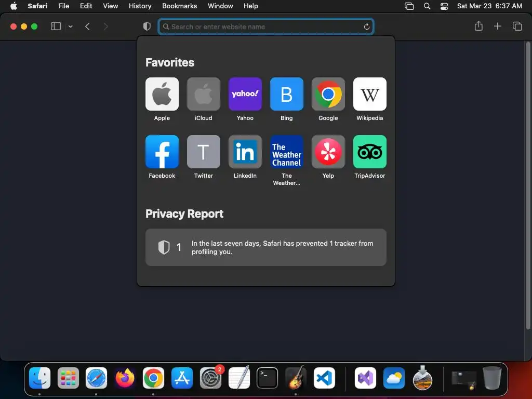Focus the search or website address field
This screenshot has height=399, width=532.
point(266,26)
